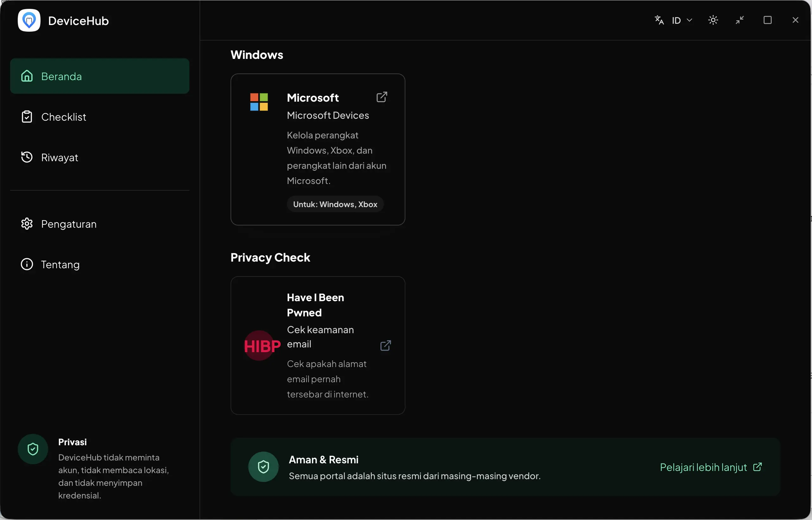Click the Have I Been Pwned title
Image resolution: width=812 pixels, height=520 pixels.
315,305
